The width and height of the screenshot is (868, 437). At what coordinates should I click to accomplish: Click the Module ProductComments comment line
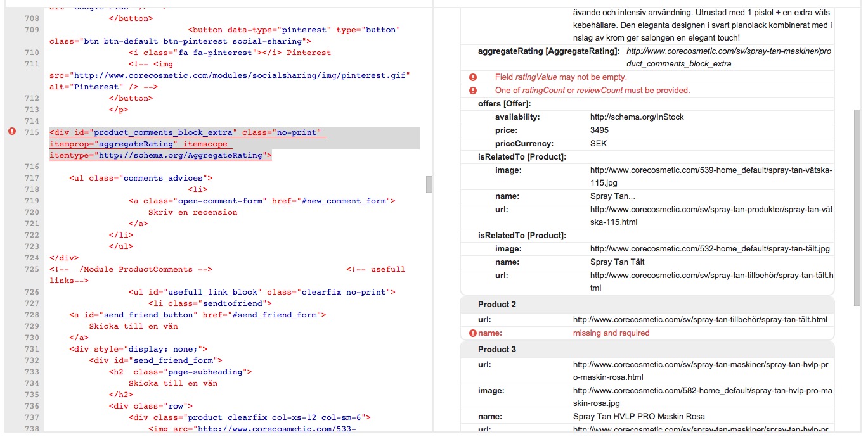[x=131, y=269]
